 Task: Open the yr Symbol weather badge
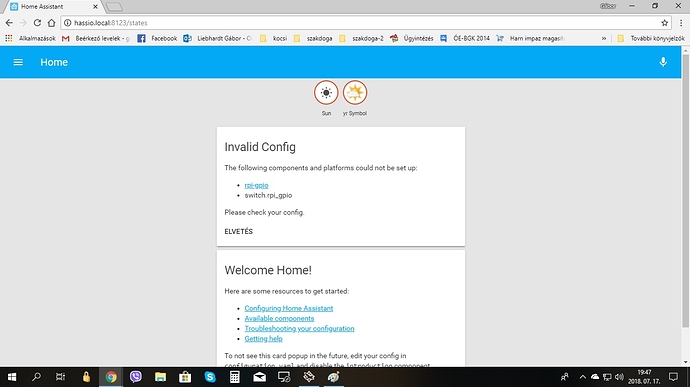pos(355,93)
